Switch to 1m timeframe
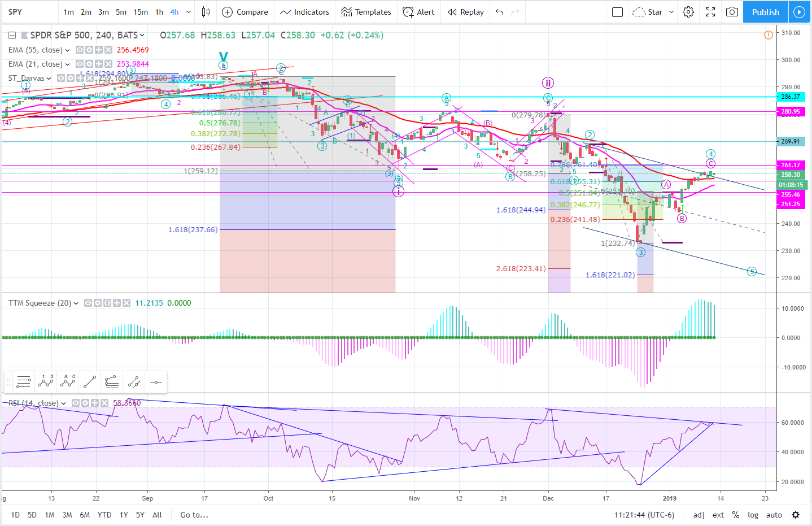The height and width of the screenshot is (526, 812). 69,12
